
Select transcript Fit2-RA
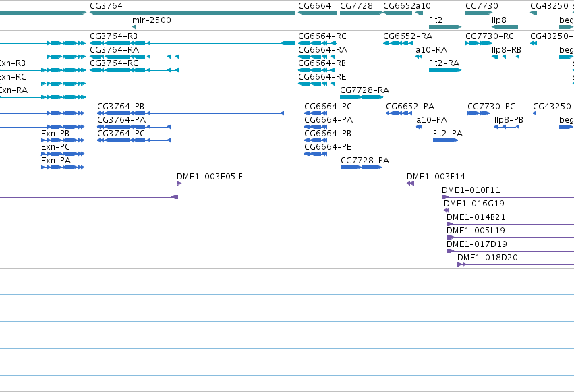[445, 70]
